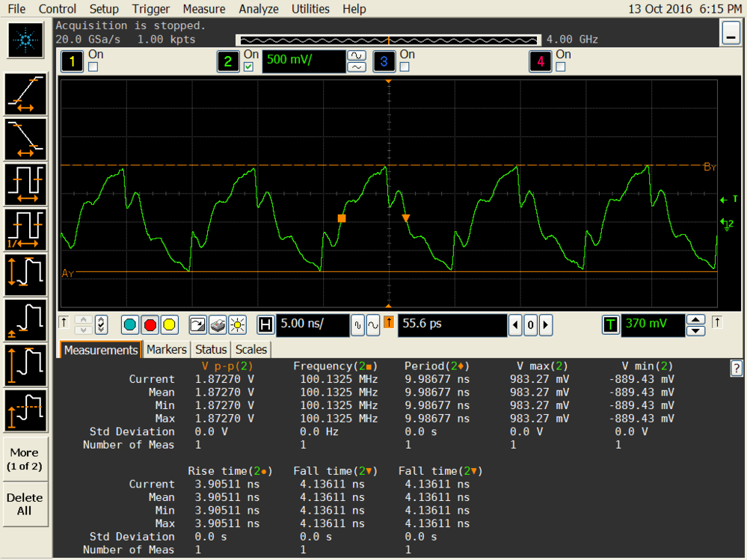Move the horizontal position right with the arrow

point(546,325)
